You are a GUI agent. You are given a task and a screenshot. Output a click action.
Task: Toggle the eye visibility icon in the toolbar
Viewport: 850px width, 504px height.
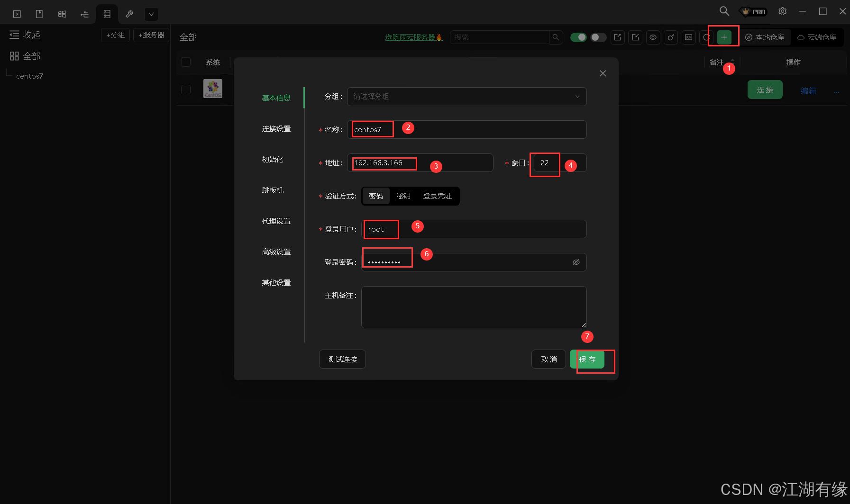pyautogui.click(x=653, y=37)
